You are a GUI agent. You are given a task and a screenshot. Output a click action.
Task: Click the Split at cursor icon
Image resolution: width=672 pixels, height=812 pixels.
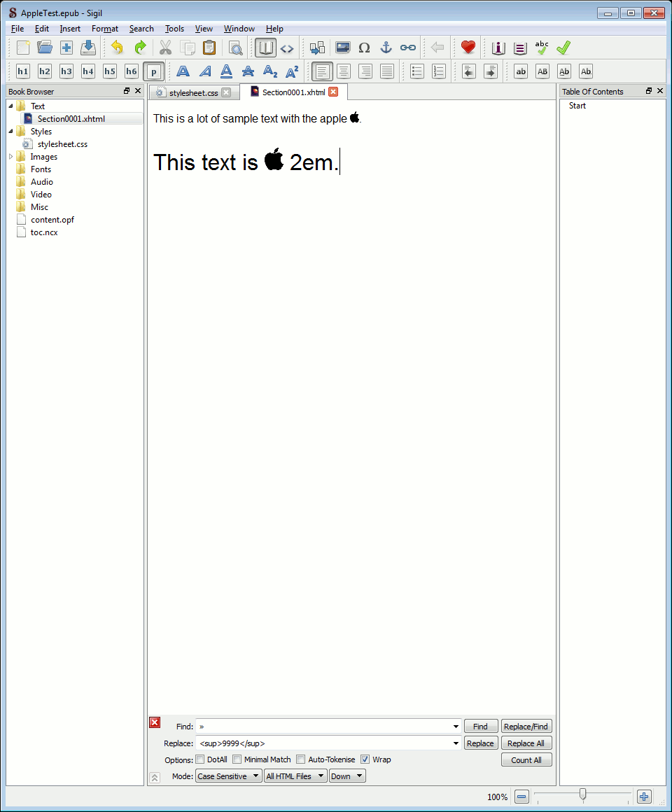pos(317,48)
